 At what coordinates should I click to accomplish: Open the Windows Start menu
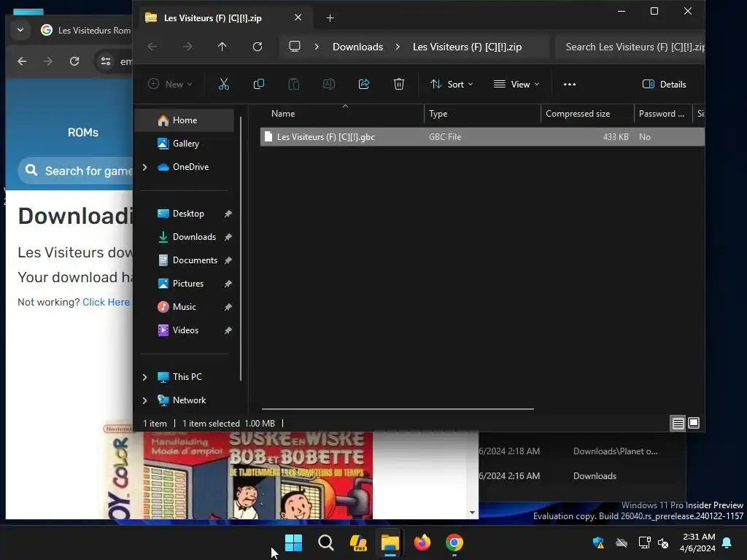pos(293,542)
